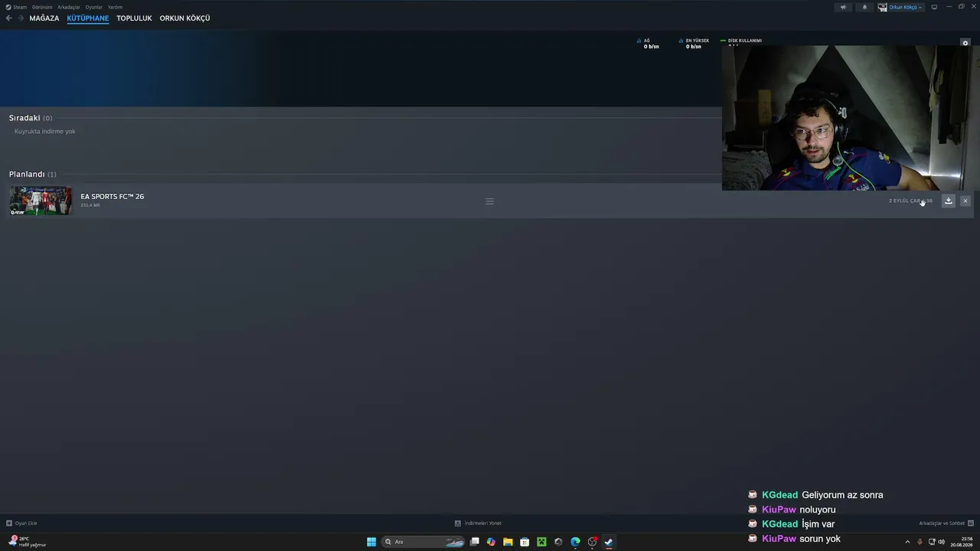
Task: Open the Oyunlar menu
Action: (93, 7)
